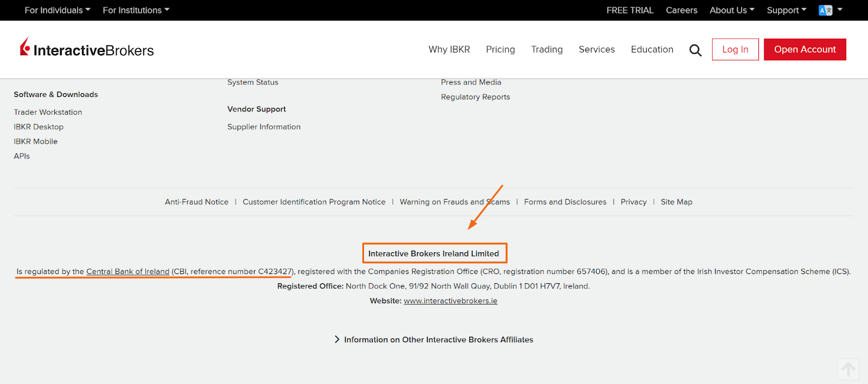
Task: Visit the www.interactivebrokers.ie website link
Action: [x=450, y=301]
